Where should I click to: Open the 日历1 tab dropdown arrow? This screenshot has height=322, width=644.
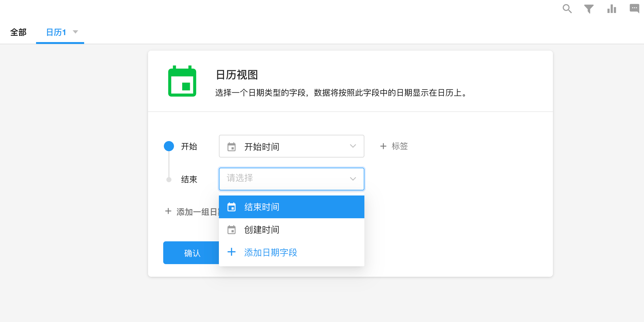[x=76, y=32]
